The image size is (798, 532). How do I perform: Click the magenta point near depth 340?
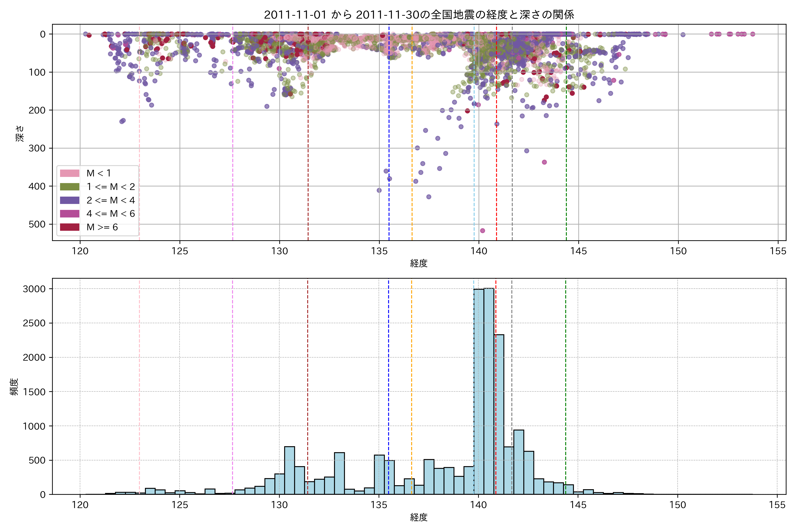(544, 162)
